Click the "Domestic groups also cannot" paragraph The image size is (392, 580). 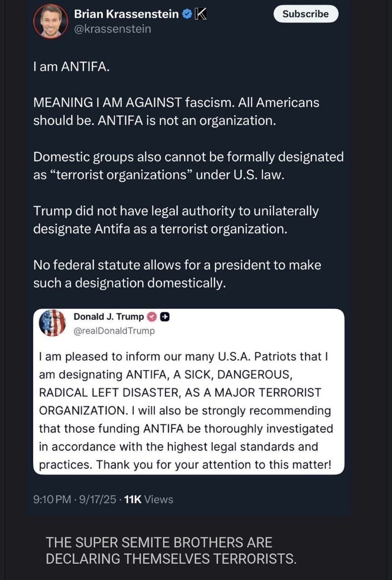(189, 166)
